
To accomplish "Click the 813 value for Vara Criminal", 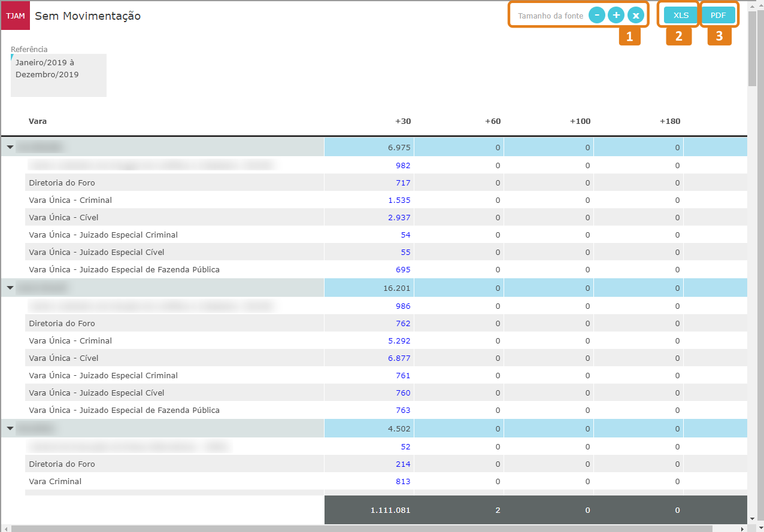I will pyautogui.click(x=403, y=481).
